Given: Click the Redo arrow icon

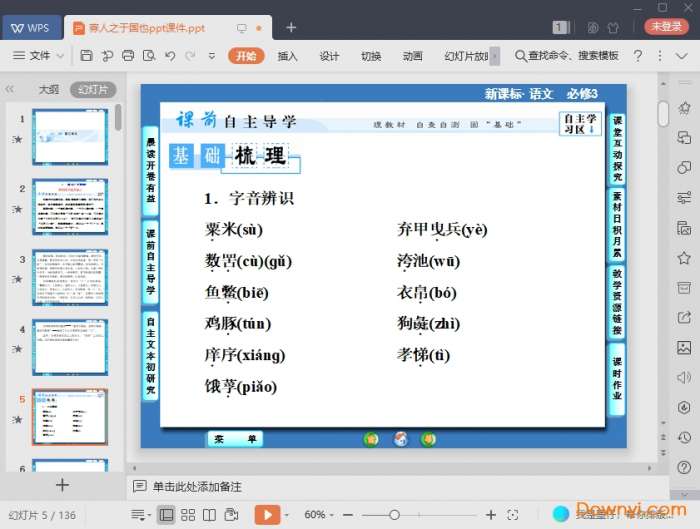Looking at the screenshot, I should [191, 56].
